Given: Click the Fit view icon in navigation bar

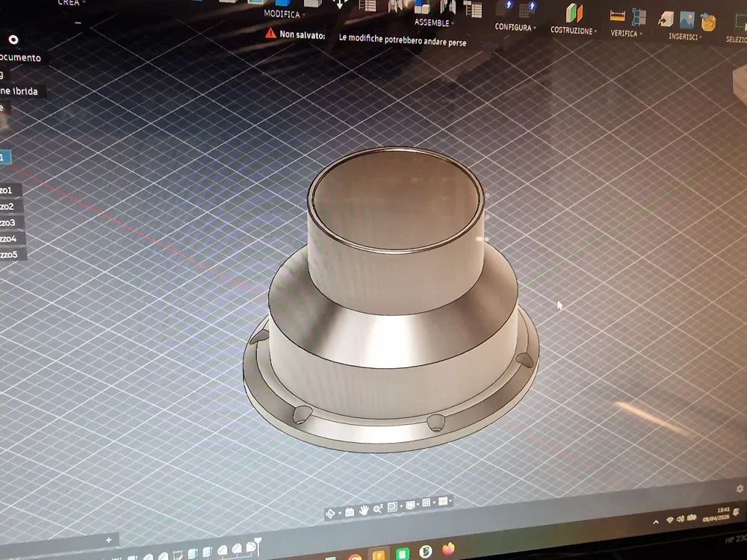Looking at the screenshot, I should 393,507.
